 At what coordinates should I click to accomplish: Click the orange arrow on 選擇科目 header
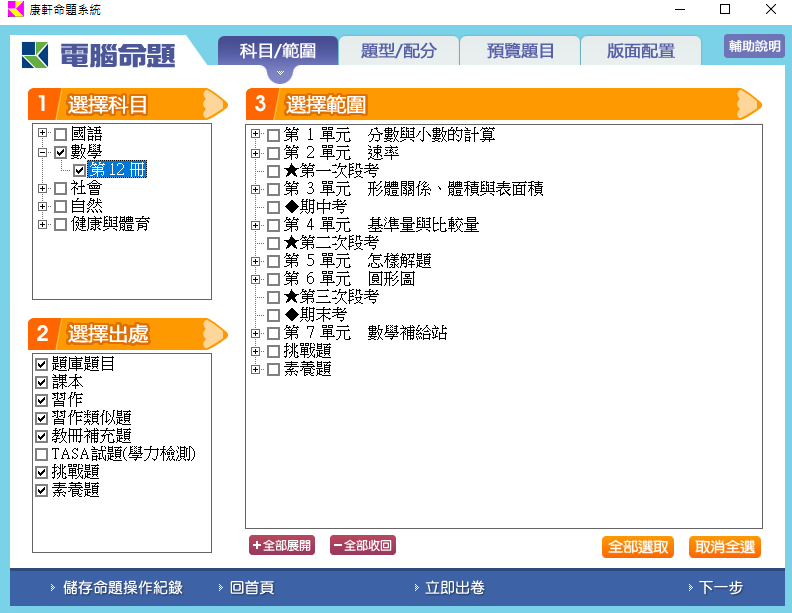[x=215, y=104]
